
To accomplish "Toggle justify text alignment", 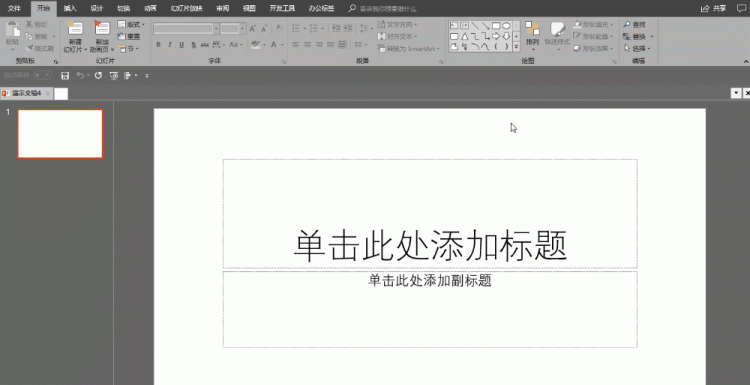I will pyautogui.click(x=331, y=44).
